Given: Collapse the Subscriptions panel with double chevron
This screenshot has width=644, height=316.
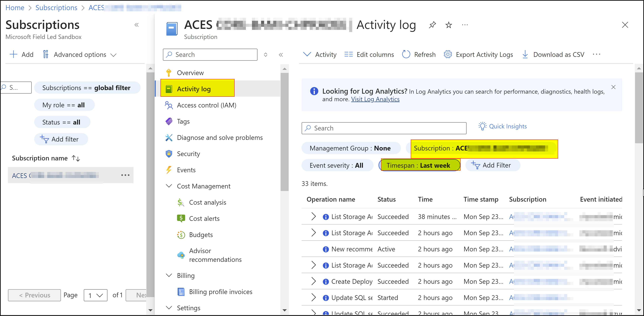Looking at the screenshot, I should [x=137, y=25].
